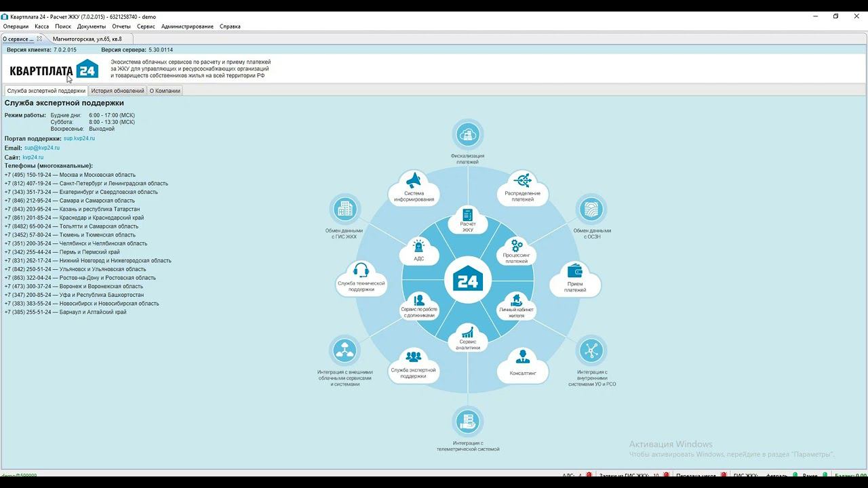Open the Касса menu

point(42,26)
